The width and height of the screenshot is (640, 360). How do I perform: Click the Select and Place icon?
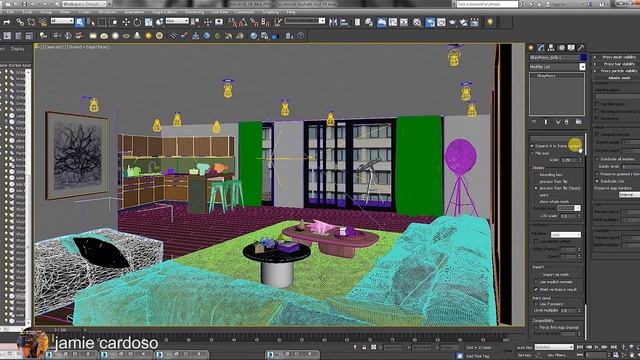point(160,22)
